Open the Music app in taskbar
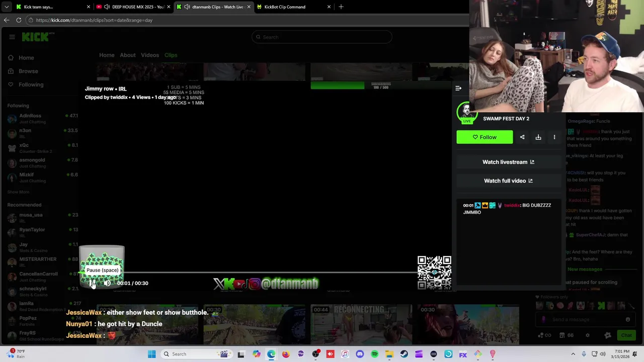This screenshot has height=362, width=644. (x=345, y=354)
